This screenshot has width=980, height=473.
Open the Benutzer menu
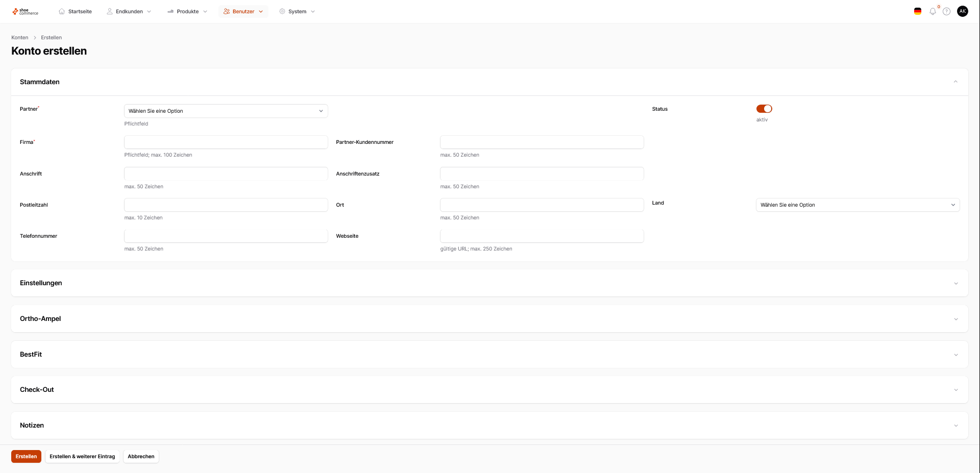(243, 11)
